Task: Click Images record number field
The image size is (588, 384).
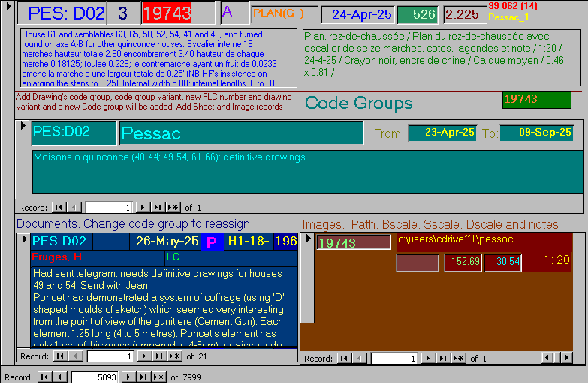Action: pyautogui.click(x=394, y=358)
